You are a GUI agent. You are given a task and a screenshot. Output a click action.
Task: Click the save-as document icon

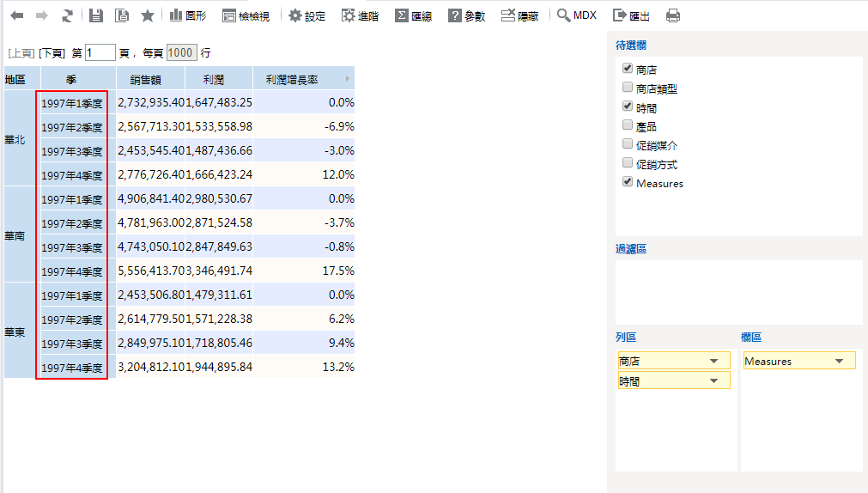coord(122,15)
